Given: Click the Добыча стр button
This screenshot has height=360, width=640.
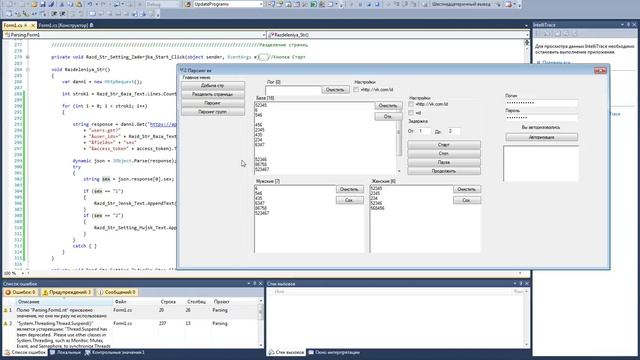Looking at the screenshot, I should [213, 86].
